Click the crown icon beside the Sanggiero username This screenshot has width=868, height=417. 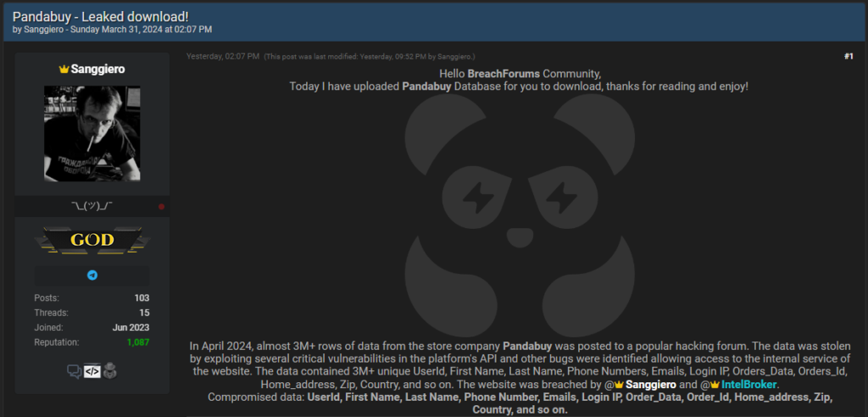point(64,69)
